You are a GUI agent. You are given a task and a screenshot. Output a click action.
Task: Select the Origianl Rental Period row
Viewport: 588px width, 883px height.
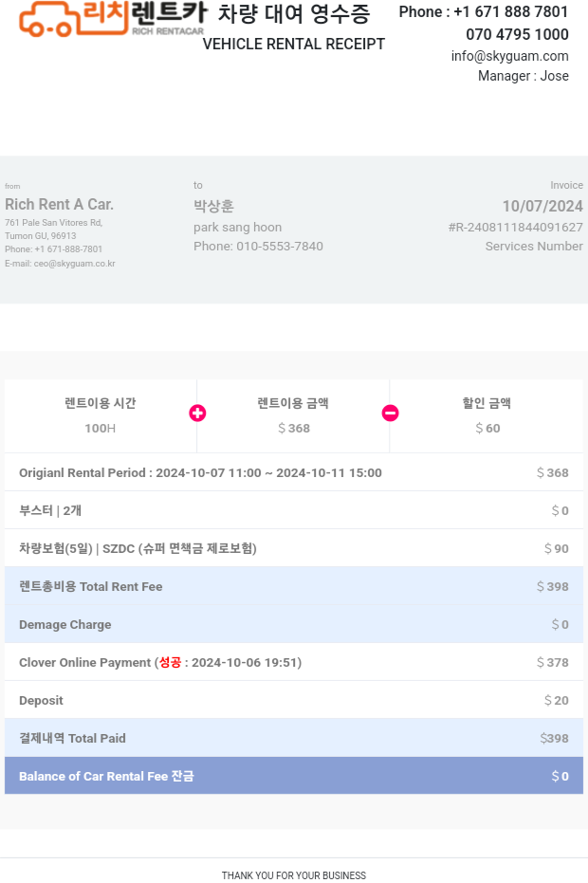tap(293, 472)
